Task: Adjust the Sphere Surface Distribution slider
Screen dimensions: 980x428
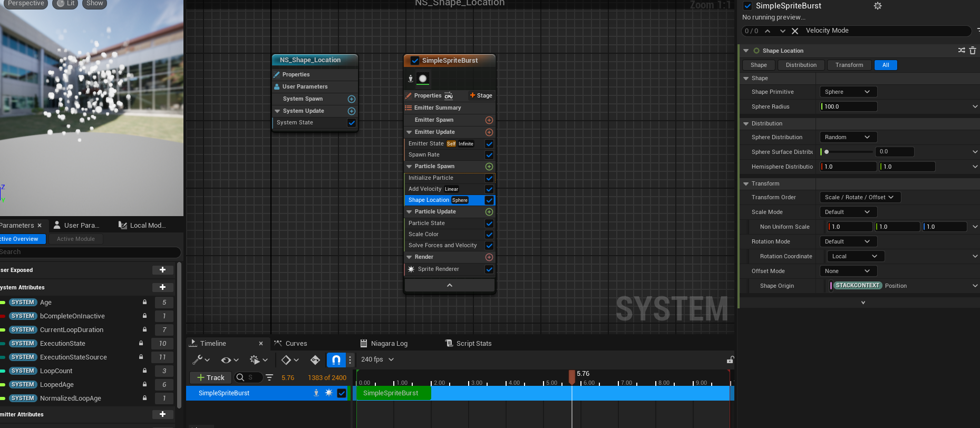Action: point(847,152)
